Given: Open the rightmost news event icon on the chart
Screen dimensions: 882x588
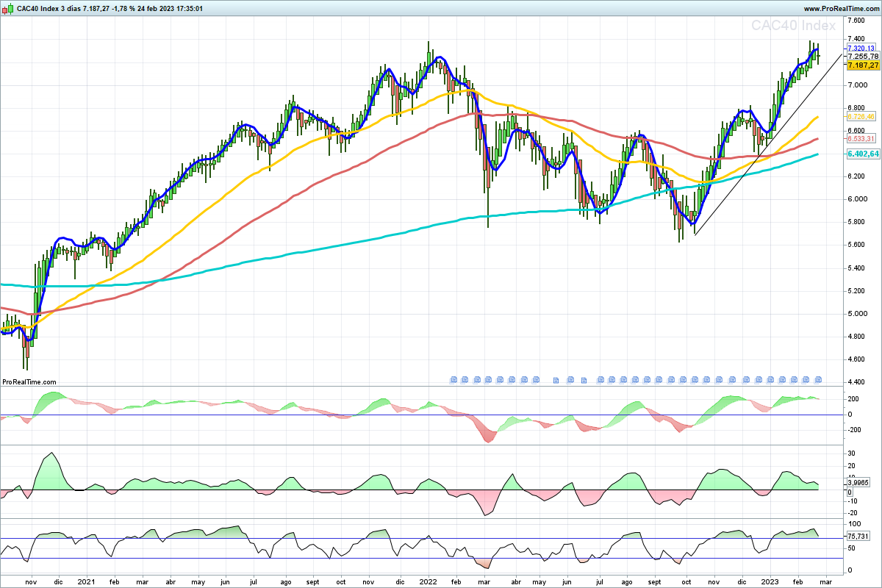Looking at the screenshot, I should point(818,380).
